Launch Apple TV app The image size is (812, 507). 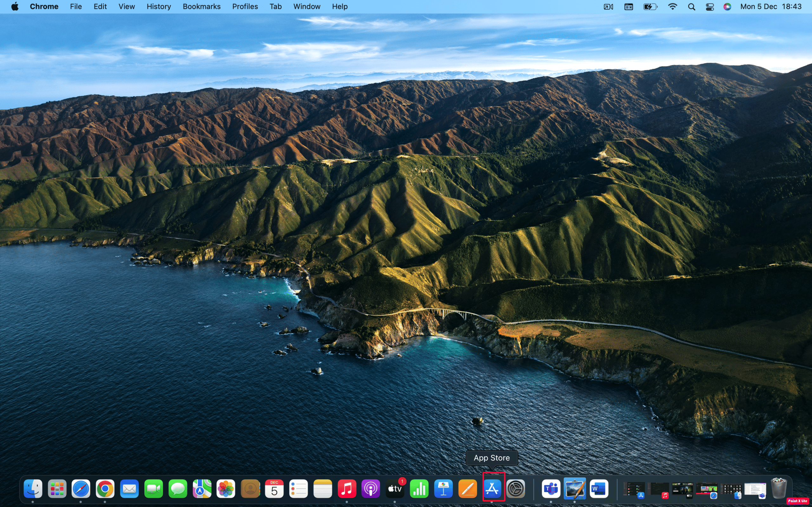tap(395, 490)
